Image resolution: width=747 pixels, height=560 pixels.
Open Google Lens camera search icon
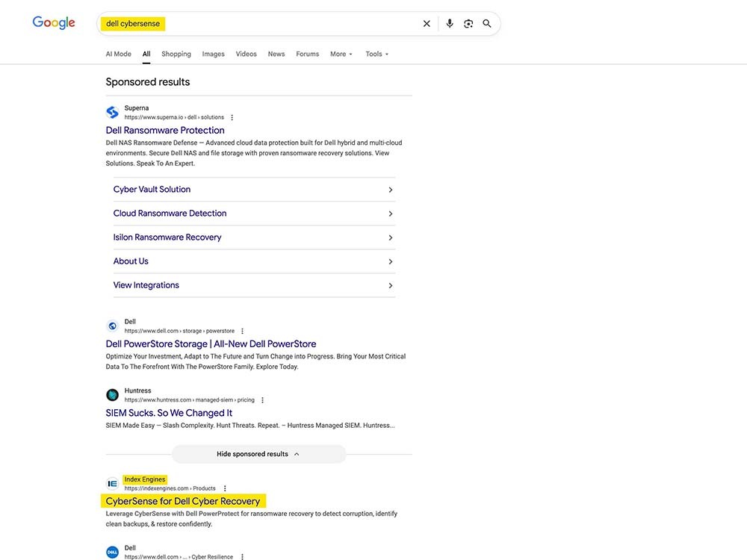(x=468, y=24)
